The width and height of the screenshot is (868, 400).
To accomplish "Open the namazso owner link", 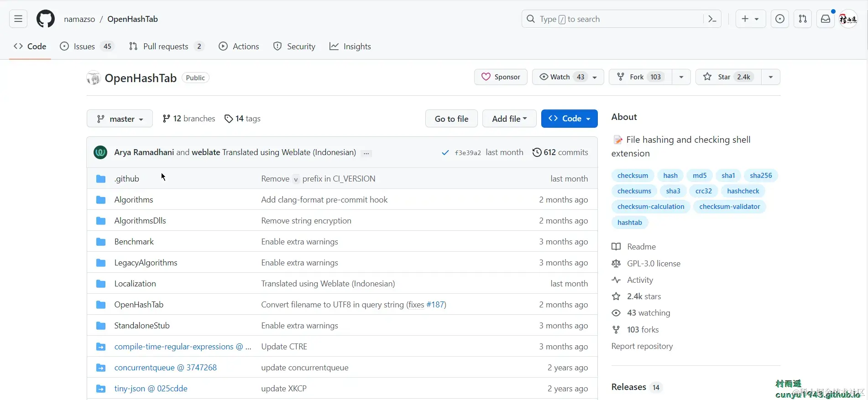I will (79, 19).
